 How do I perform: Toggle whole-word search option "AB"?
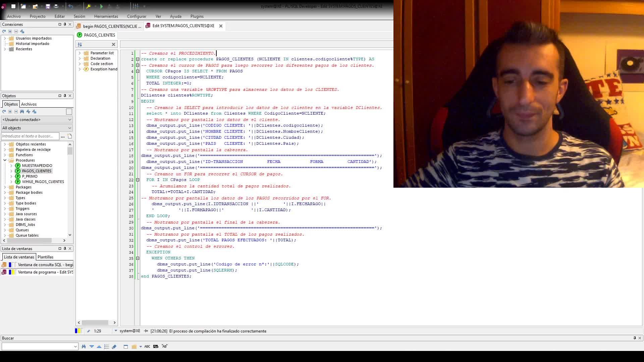tap(164, 347)
